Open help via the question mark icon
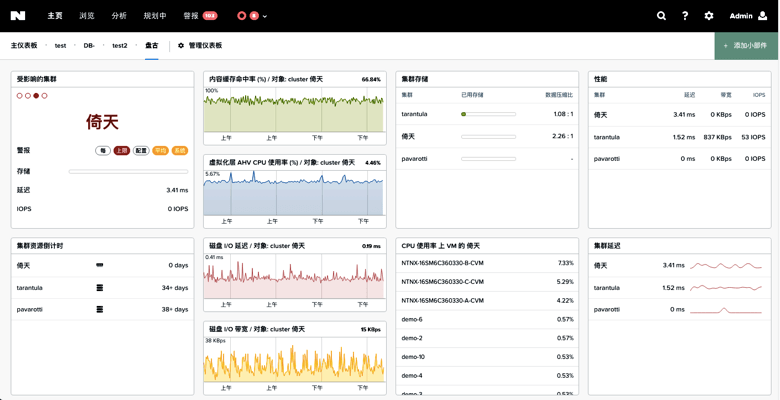 685,16
